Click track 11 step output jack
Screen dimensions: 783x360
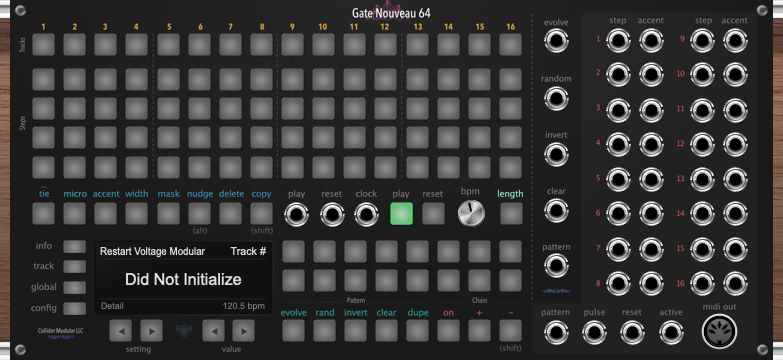[x=702, y=110]
